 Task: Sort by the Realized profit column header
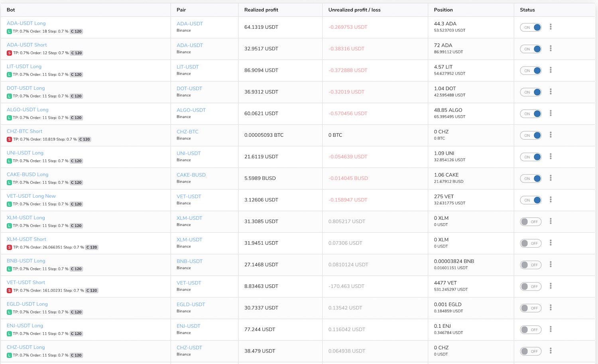click(261, 10)
